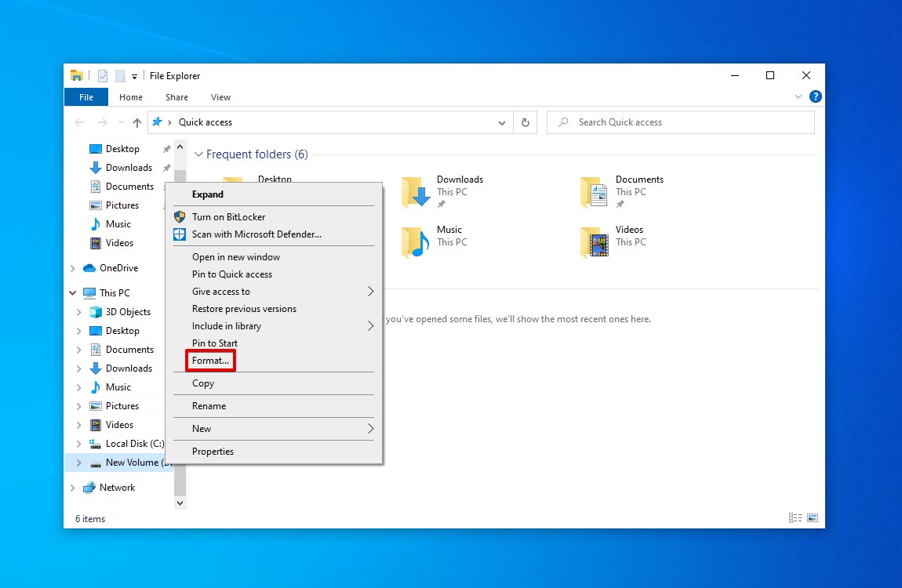Open the Home ribbon tab
902x588 pixels.
click(130, 97)
